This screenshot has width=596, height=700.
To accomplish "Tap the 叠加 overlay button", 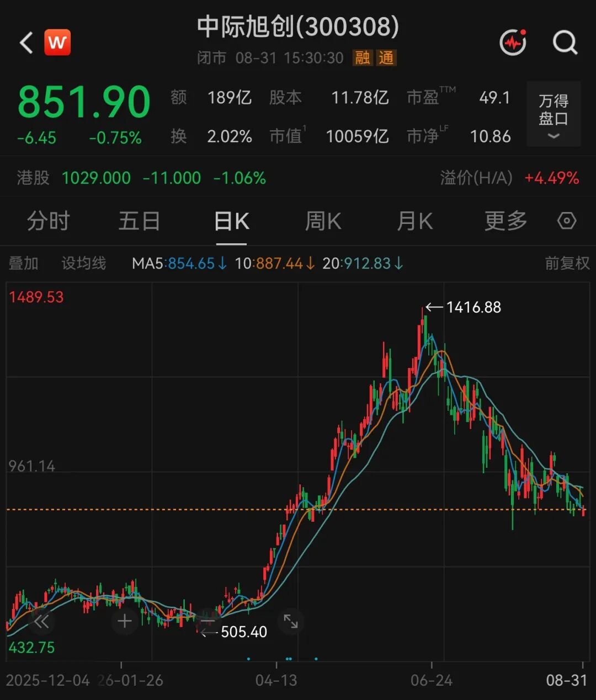I will click(24, 263).
